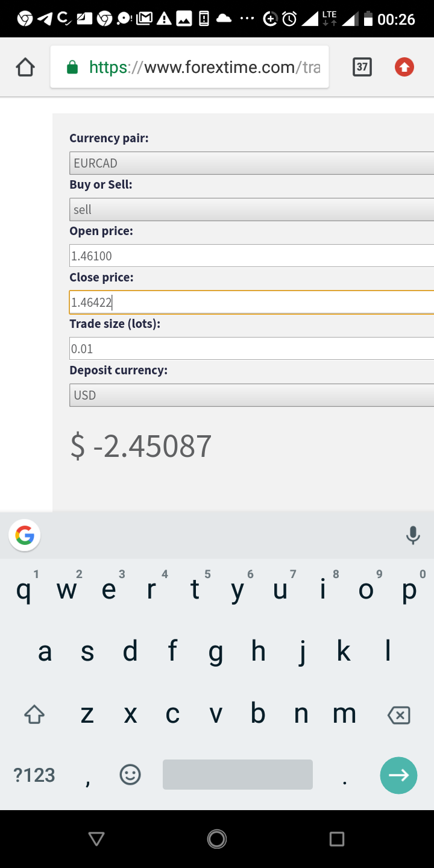Open the Buy or Sell dropdown
This screenshot has width=434, height=868.
252,209
